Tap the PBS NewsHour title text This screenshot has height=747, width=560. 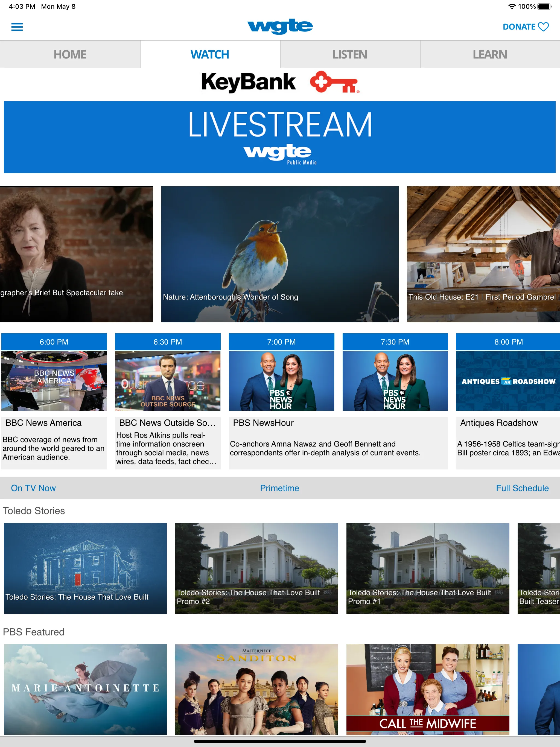(263, 423)
